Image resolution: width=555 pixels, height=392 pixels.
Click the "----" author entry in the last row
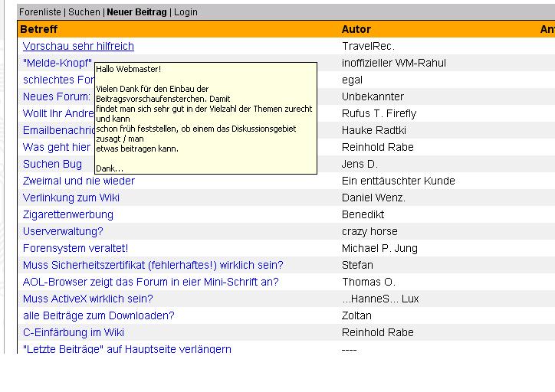[349, 350]
